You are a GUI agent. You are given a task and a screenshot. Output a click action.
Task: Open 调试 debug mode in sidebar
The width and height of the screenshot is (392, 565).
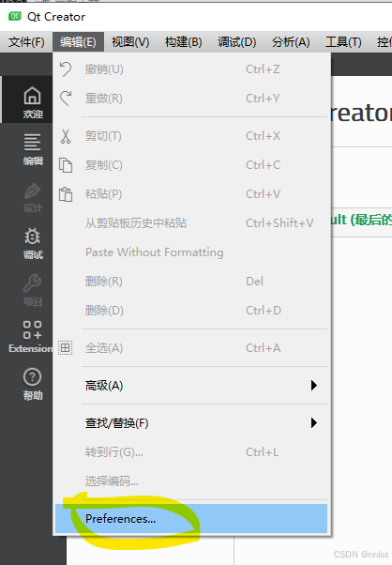tap(33, 244)
